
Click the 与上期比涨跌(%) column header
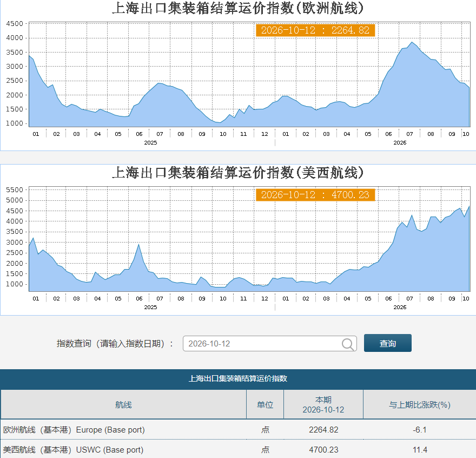point(420,404)
